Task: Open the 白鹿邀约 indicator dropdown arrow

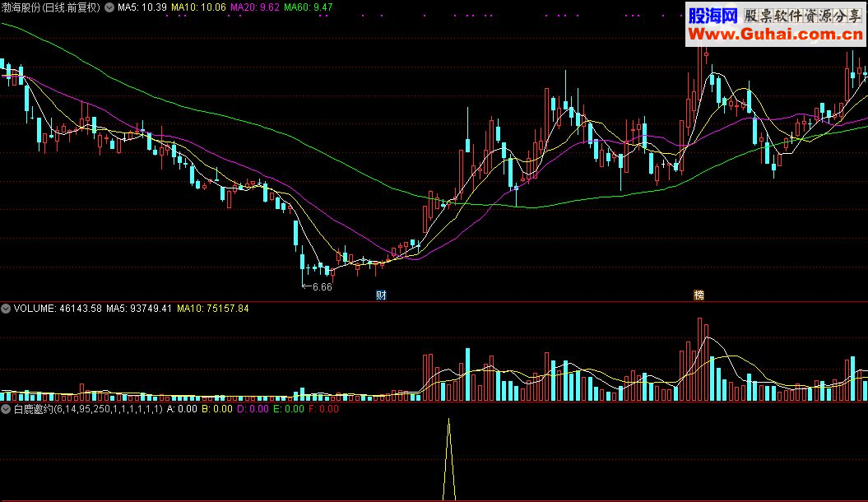Action: pyautogui.click(x=6, y=410)
